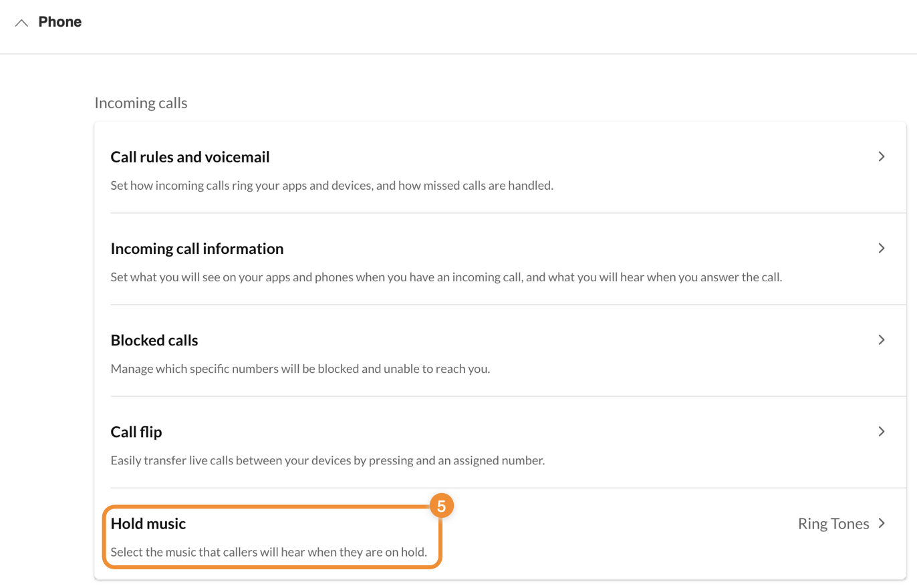Click the Incoming calls section label

[141, 103]
